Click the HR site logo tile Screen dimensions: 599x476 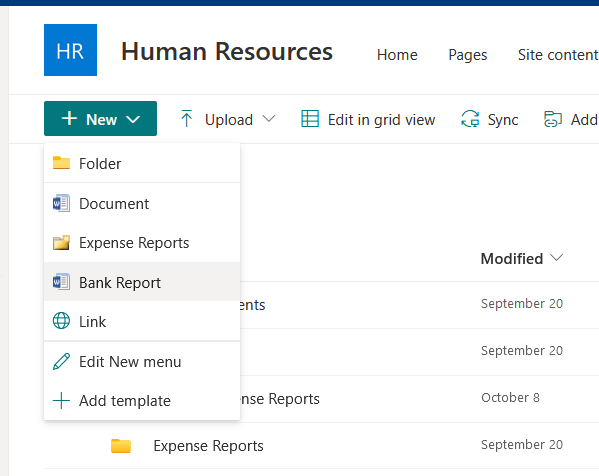click(70, 50)
